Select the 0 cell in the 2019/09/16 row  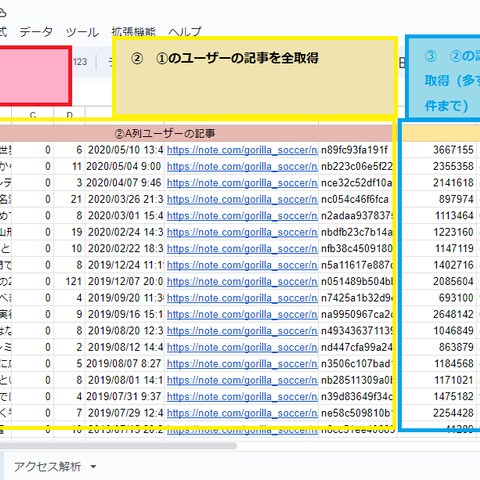coord(33,314)
